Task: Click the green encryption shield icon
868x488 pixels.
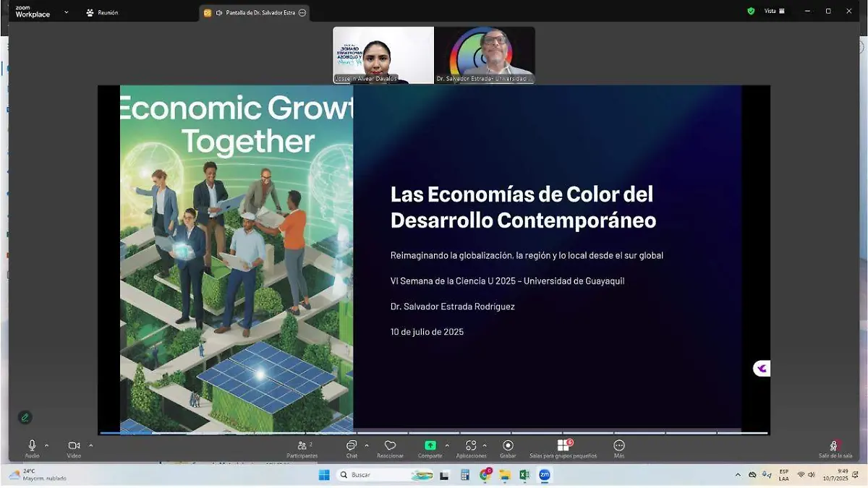Action: [x=751, y=12]
